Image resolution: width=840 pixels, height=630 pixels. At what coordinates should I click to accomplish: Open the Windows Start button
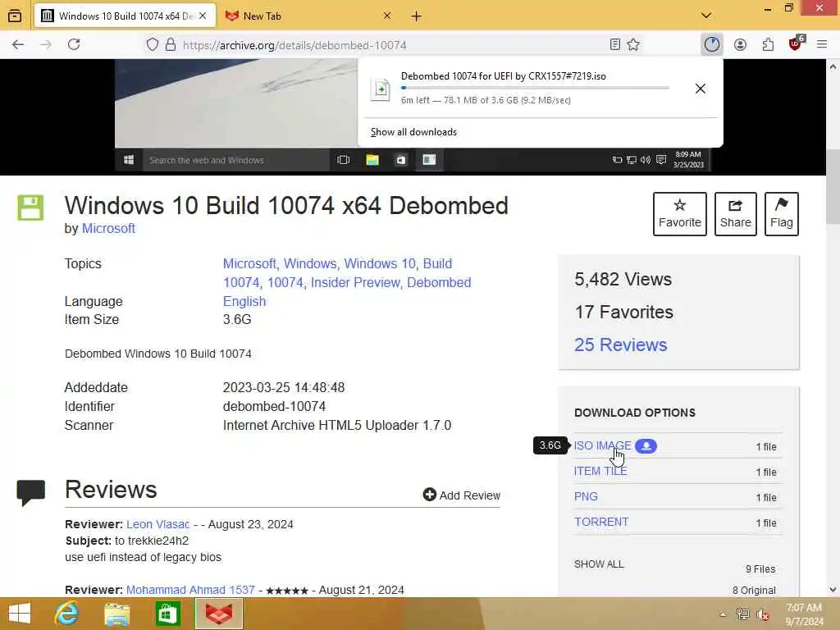pos(20,614)
